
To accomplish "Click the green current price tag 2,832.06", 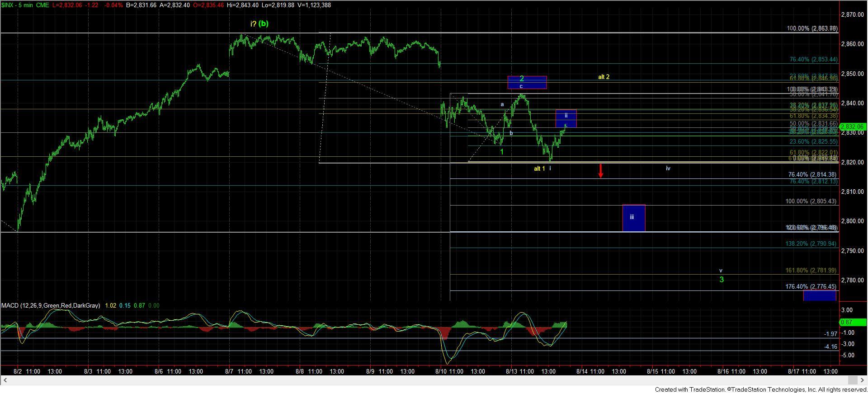I will click(x=853, y=126).
